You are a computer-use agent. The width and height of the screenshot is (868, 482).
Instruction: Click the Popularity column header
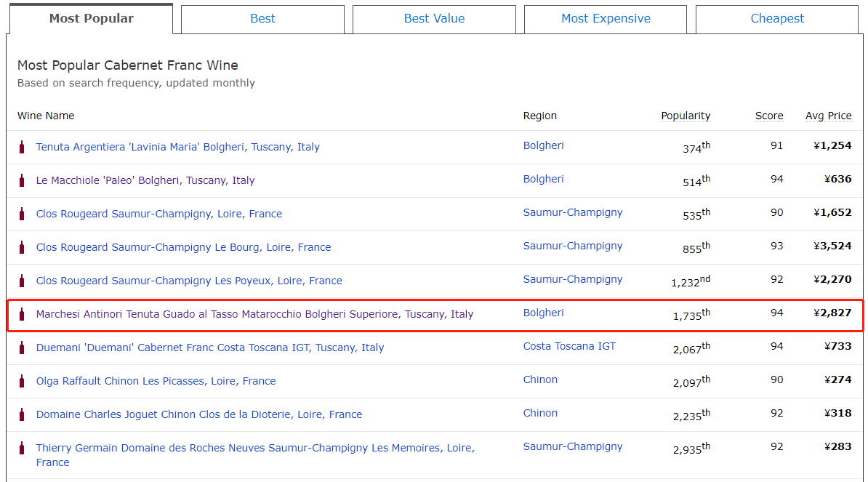(686, 116)
